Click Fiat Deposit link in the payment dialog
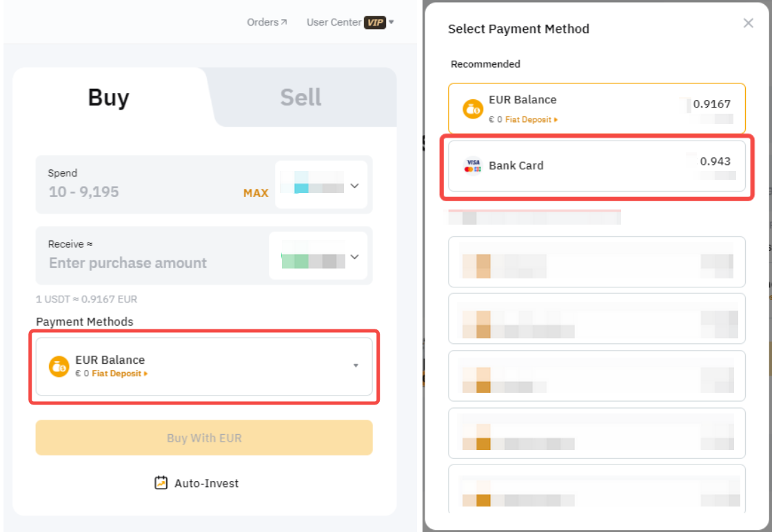Viewport: 772px width, 532px height. pos(531,120)
